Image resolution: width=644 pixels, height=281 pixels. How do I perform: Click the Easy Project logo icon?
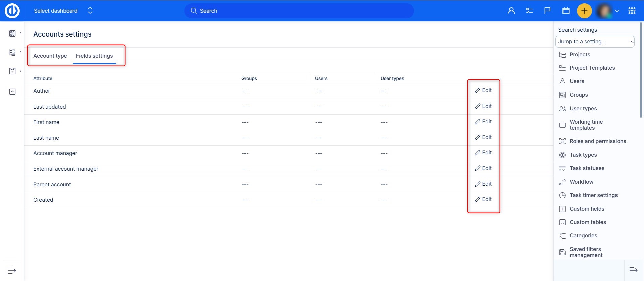point(12,11)
